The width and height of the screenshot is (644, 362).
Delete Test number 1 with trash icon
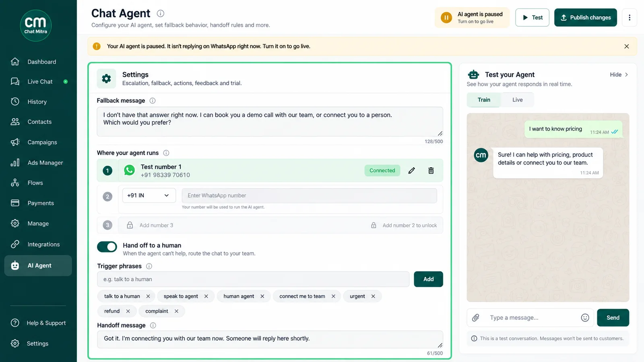click(x=431, y=171)
